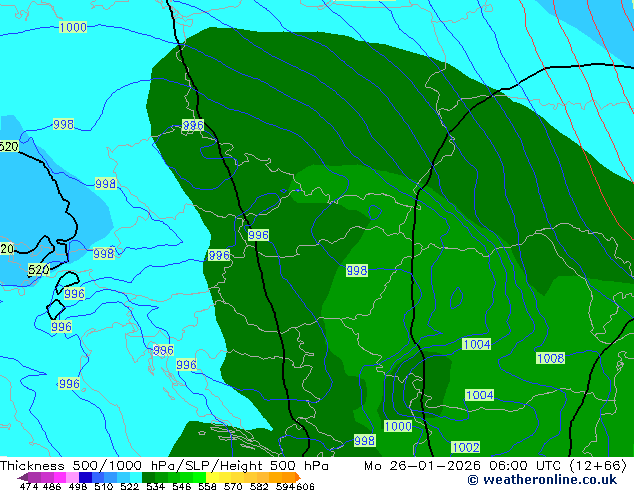Click the legend value 510

104,486
